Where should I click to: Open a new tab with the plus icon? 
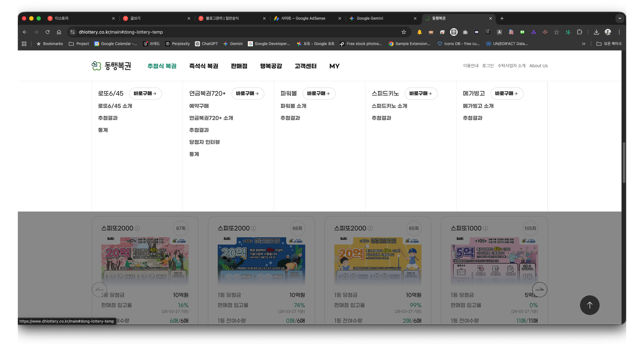[502, 18]
